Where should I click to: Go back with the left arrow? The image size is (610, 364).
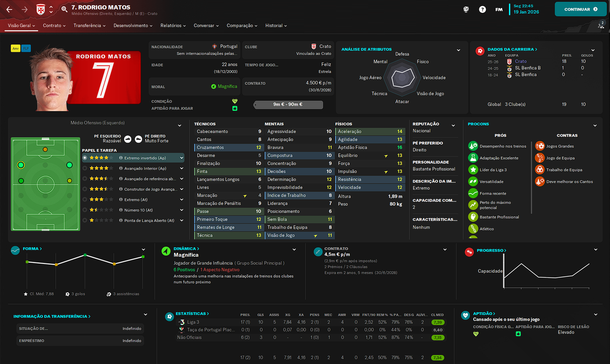click(x=10, y=10)
